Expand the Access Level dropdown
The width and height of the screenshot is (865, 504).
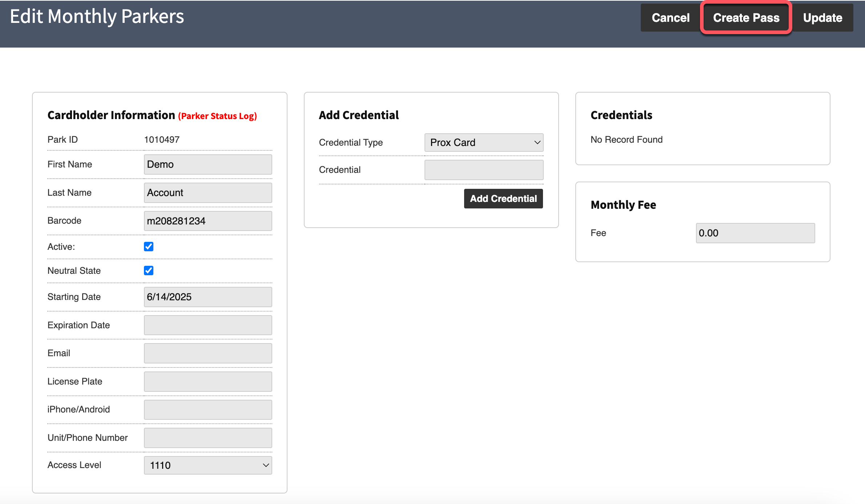coord(208,465)
